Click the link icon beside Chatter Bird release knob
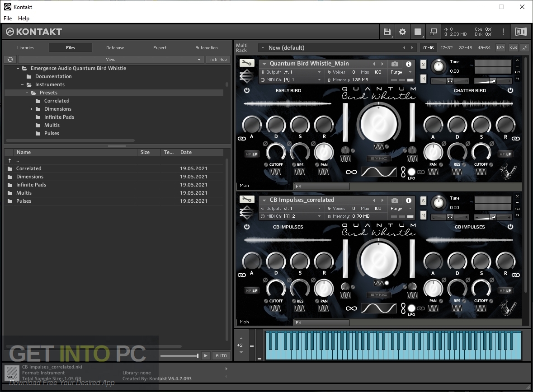The height and width of the screenshot is (392, 533). 516,139
